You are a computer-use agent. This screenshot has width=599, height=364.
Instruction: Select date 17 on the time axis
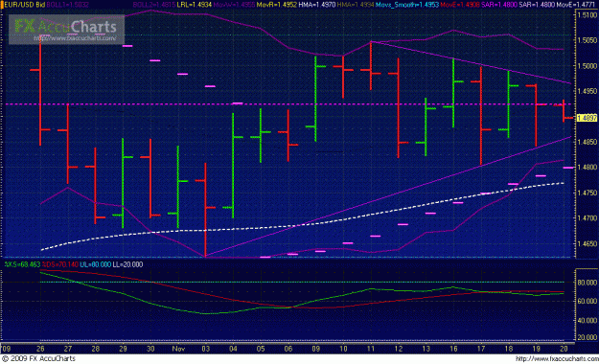pos(481,349)
